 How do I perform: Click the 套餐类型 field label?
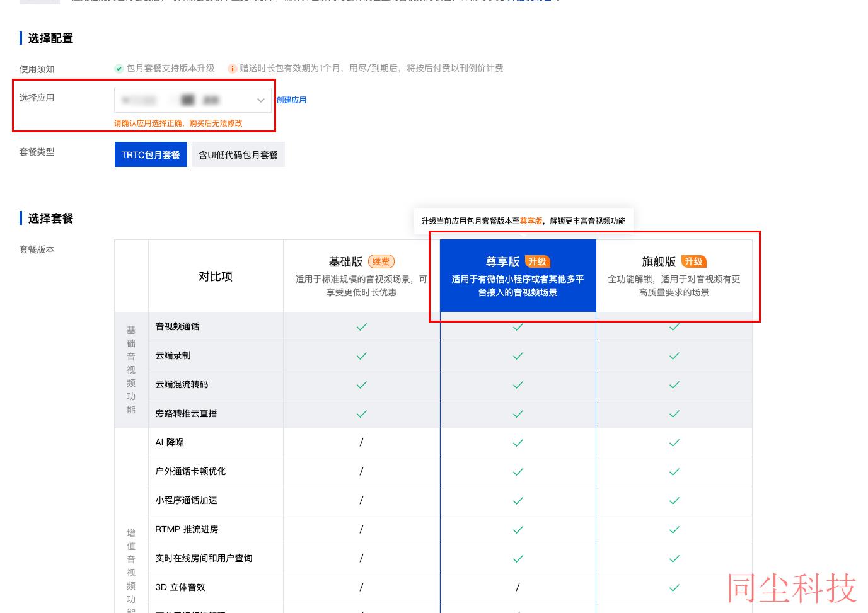click(37, 152)
